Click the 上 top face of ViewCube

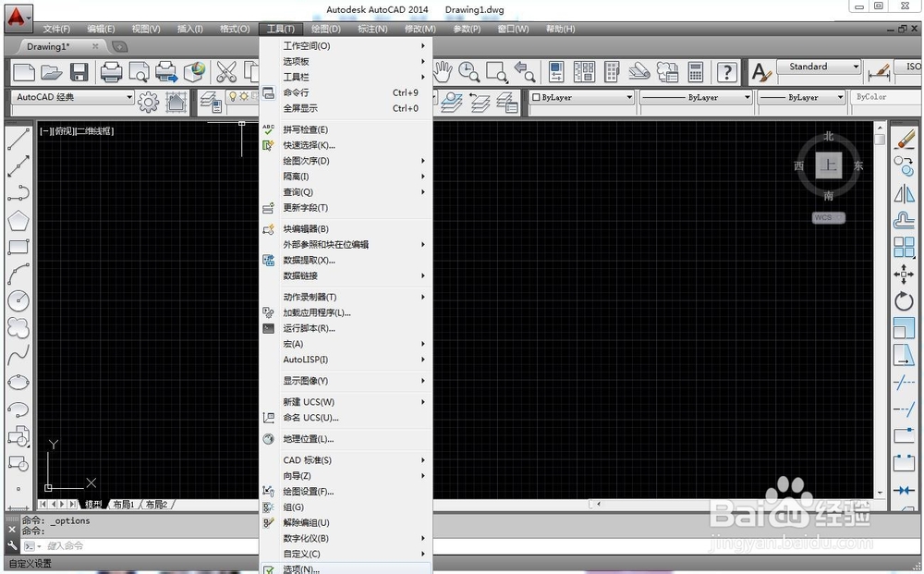(829, 165)
